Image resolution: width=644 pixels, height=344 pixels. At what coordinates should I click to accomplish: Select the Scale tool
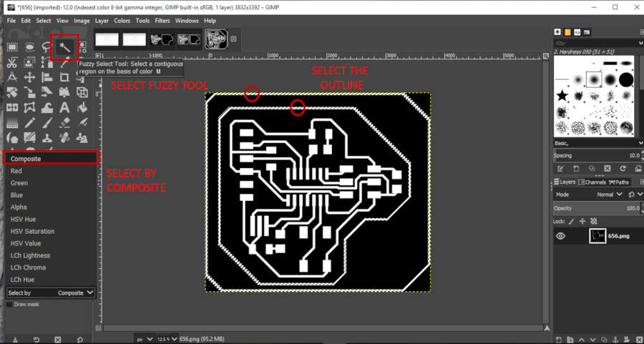tap(29, 93)
